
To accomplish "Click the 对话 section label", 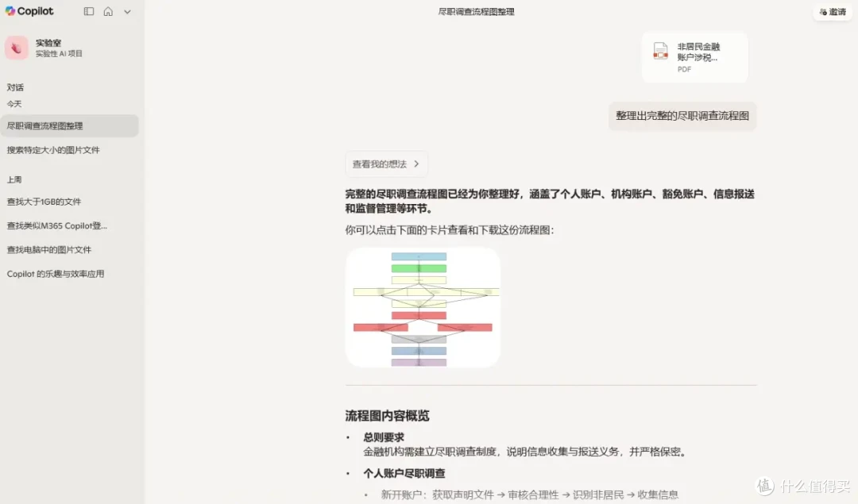I will click(15, 87).
